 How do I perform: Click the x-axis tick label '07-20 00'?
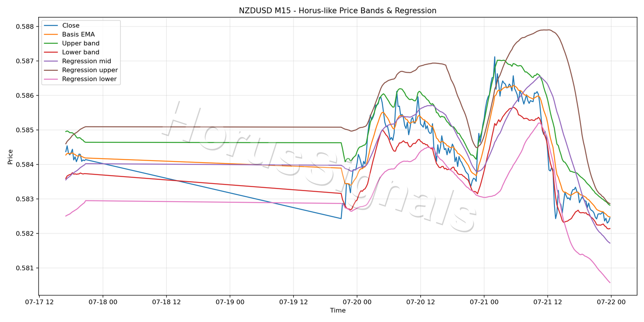click(x=357, y=302)
